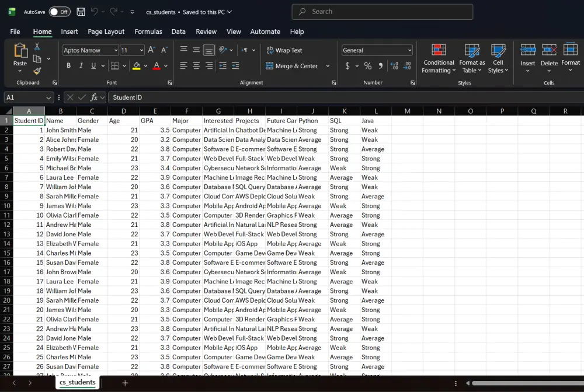Click the Decrease Font Size icon
Screen dimensions: 584x392
point(164,50)
